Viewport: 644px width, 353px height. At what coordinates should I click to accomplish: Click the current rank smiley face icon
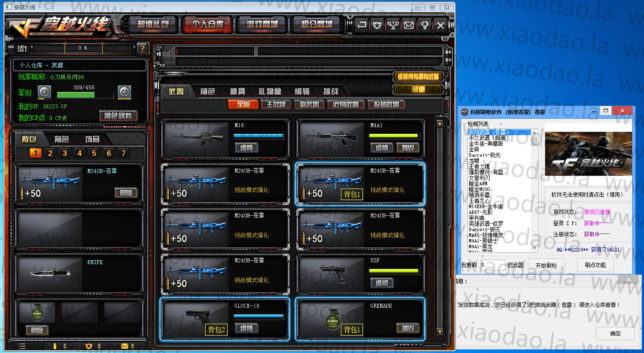pos(44,92)
